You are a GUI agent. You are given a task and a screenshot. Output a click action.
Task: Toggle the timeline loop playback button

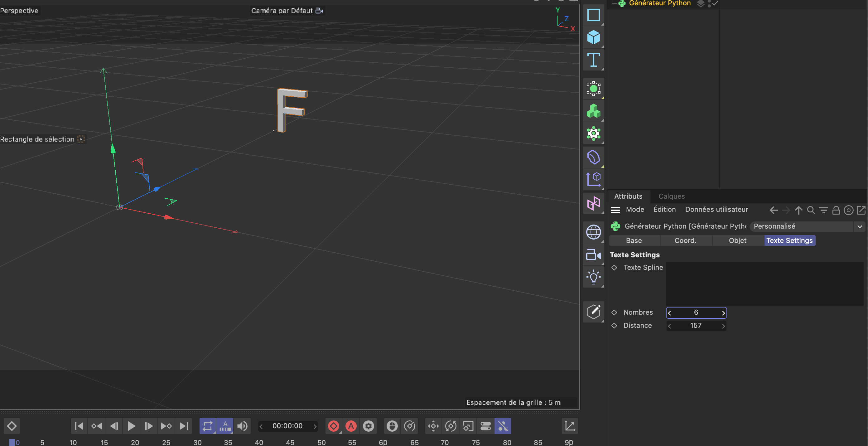207,426
